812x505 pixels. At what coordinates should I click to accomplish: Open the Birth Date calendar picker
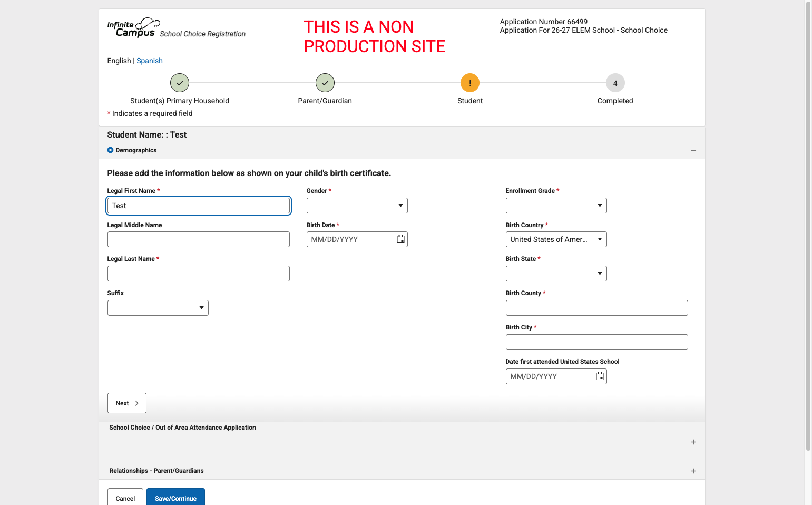tap(400, 239)
